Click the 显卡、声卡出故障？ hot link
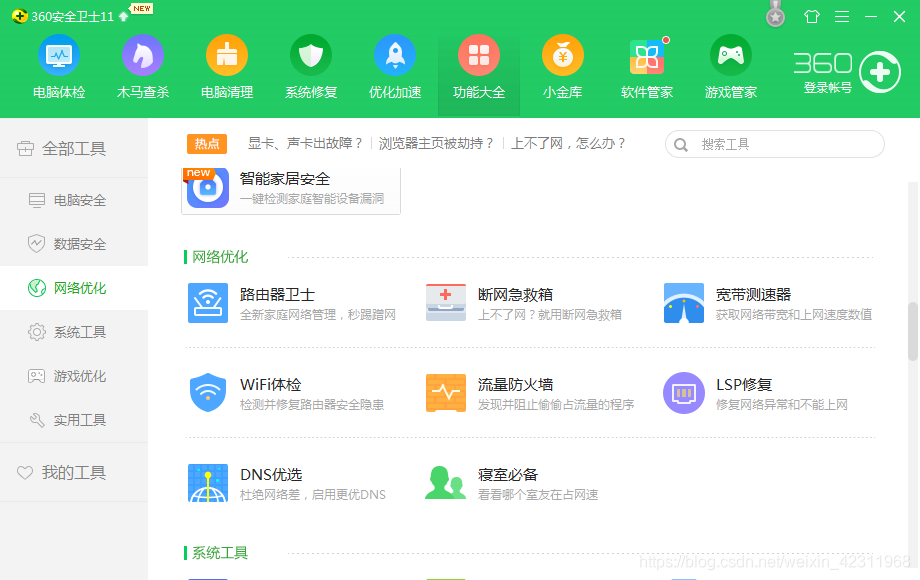This screenshot has width=920, height=580. (305, 144)
